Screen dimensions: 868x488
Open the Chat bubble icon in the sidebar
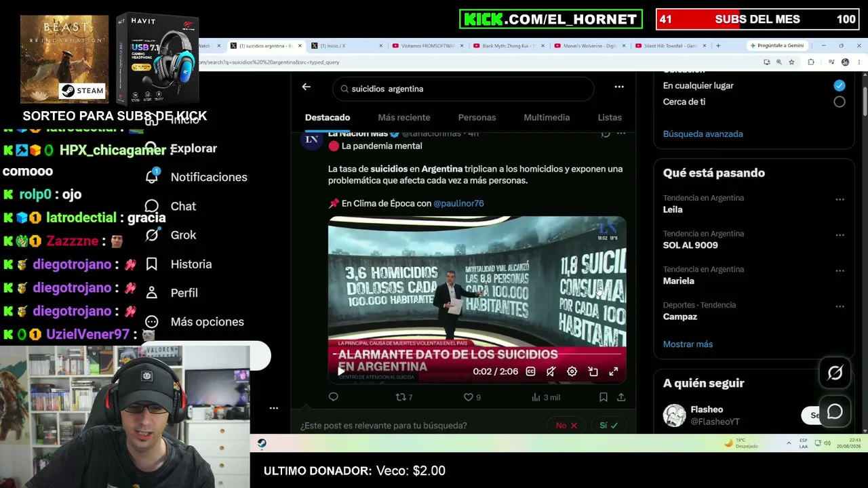click(152, 206)
